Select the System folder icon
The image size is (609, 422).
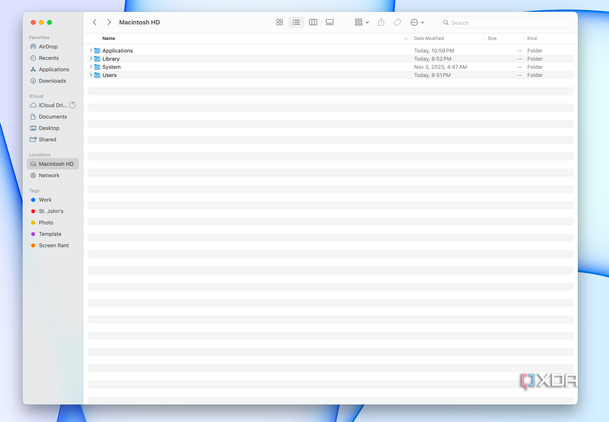point(97,67)
